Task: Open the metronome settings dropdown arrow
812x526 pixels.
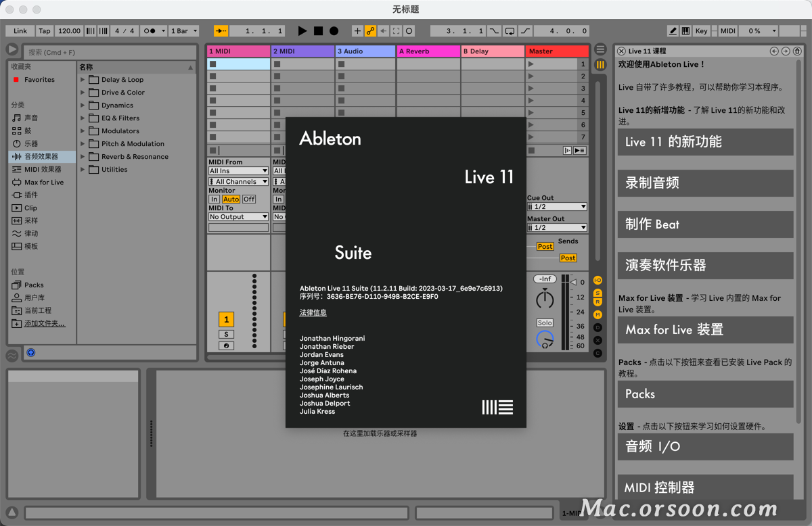Action: pyautogui.click(x=163, y=31)
